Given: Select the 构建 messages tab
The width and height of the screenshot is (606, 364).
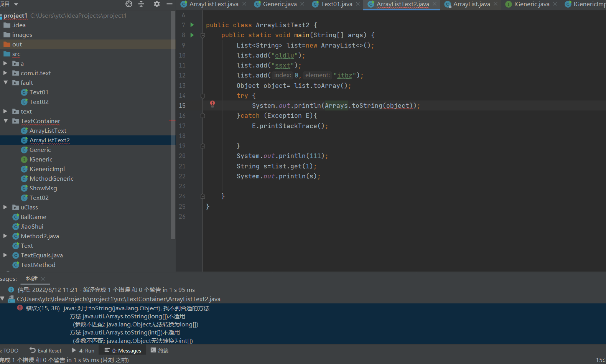Looking at the screenshot, I should point(32,279).
